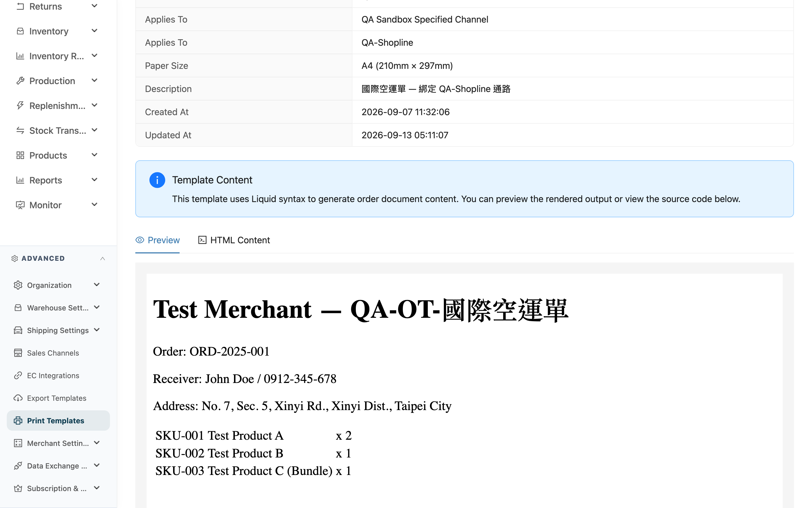Click the Reports bar chart icon
Screen dimensions: 812x508
pyautogui.click(x=20, y=180)
